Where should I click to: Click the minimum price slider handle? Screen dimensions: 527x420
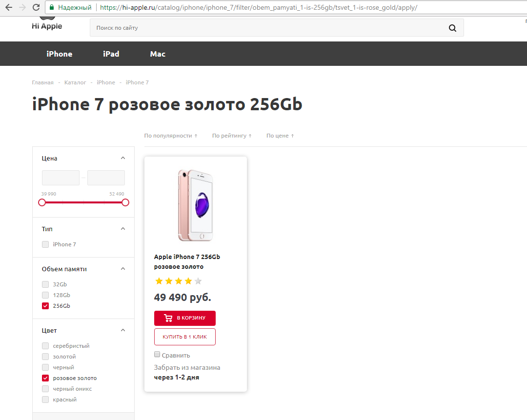click(x=42, y=202)
